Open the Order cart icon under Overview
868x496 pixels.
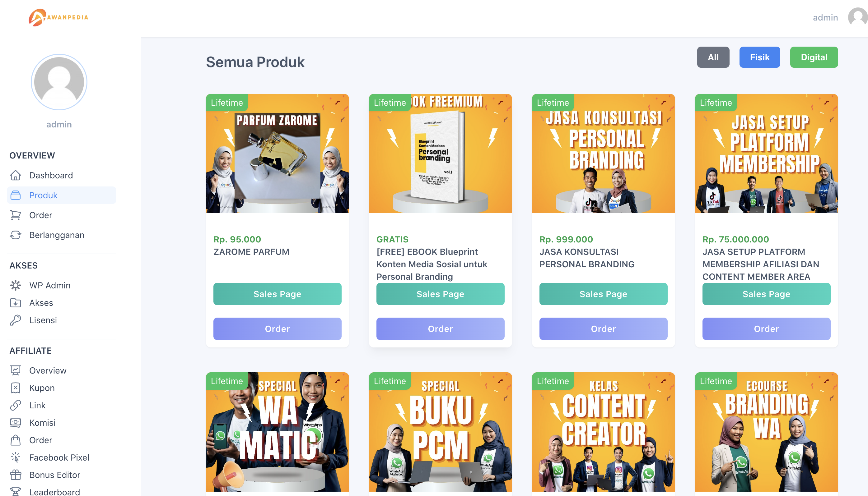tap(15, 215)
